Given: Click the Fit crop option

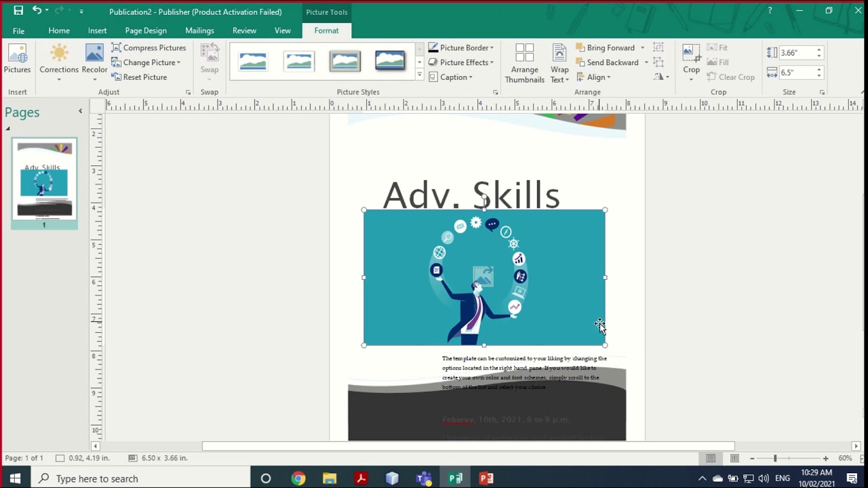Looking at the screenshot, I should tap(717, 47).
